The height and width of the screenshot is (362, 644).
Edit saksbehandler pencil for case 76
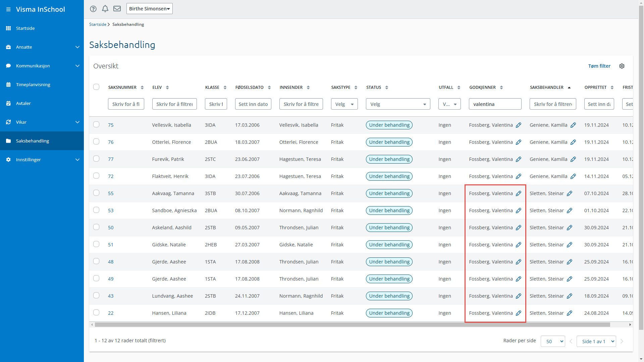click(x=573, y=142)
